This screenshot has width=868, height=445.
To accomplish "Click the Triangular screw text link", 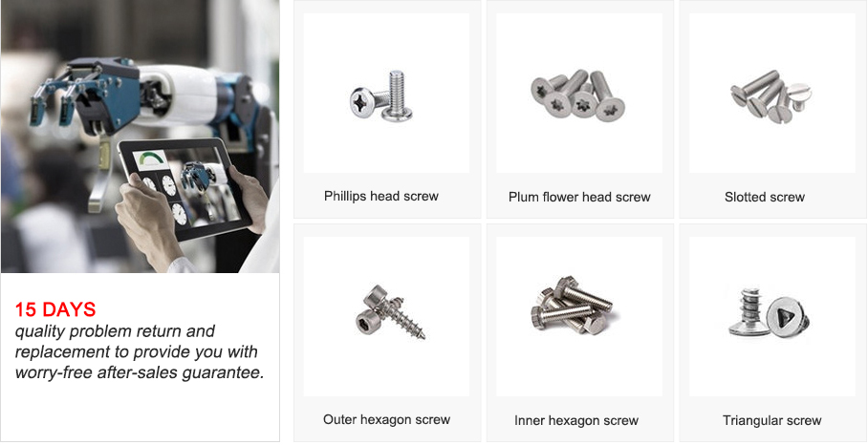I will coord(772,421).
